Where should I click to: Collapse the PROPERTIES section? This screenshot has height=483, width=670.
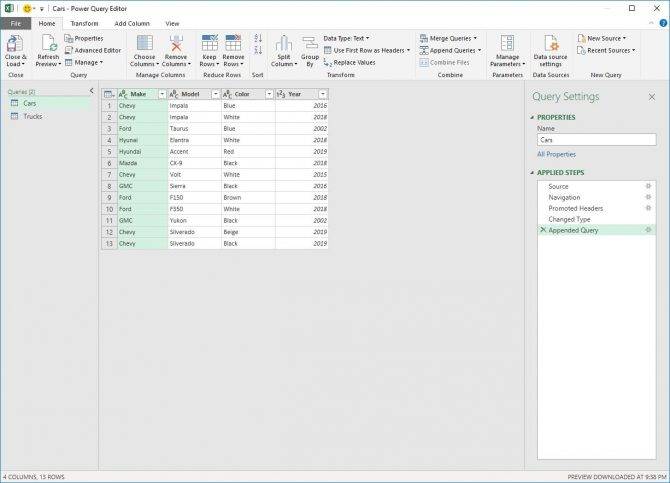click(x=532, y=117)
